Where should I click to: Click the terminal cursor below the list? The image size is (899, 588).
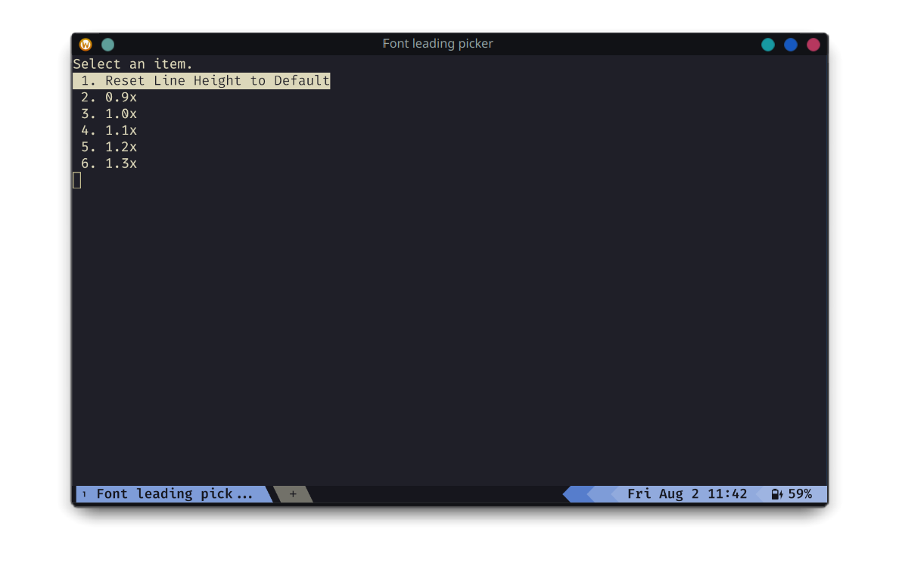pyautogui.click(x=76, y=180)
